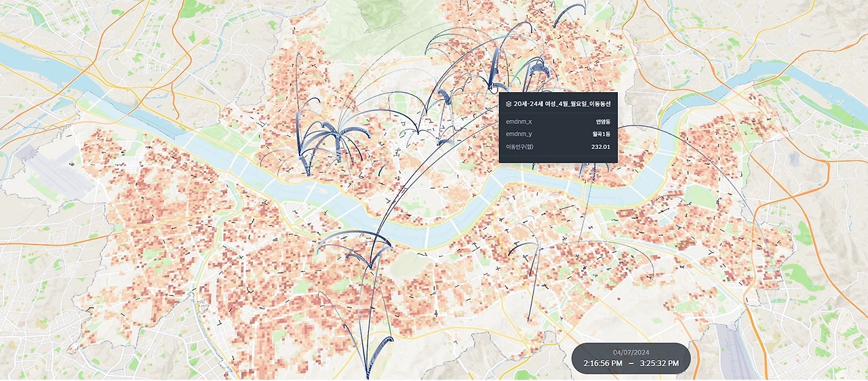Click the emdnm_y field label

tap(519, 134)
